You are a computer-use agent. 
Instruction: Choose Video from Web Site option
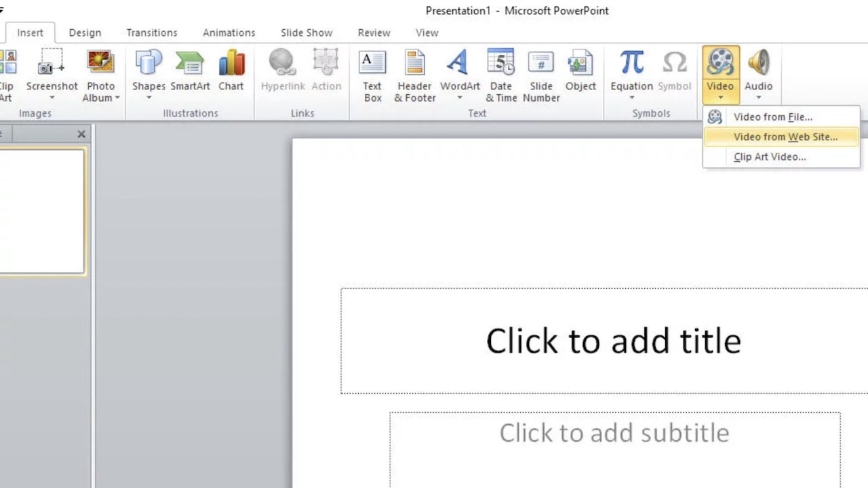[x=781, y=137]
